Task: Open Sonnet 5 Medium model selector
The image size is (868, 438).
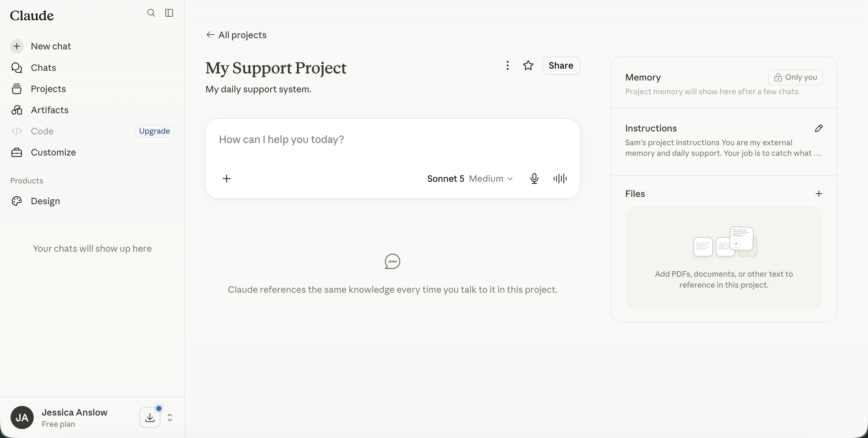Action: (x=470, y=178)
